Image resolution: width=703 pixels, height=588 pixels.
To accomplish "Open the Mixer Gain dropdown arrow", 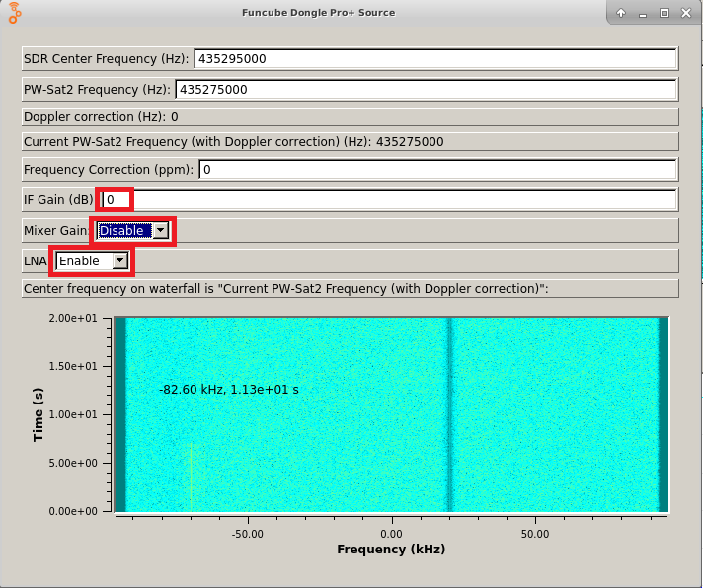I will coord(160,231).
